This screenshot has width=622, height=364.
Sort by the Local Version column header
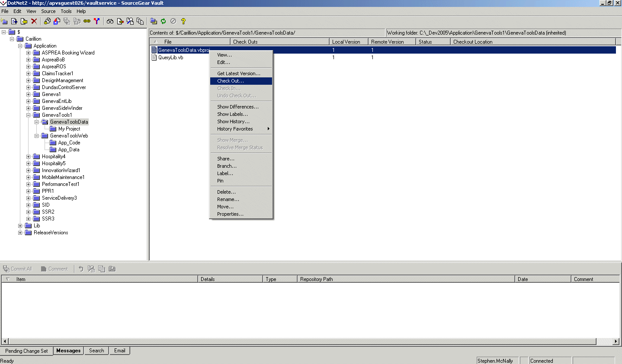(x=349, y=42)
